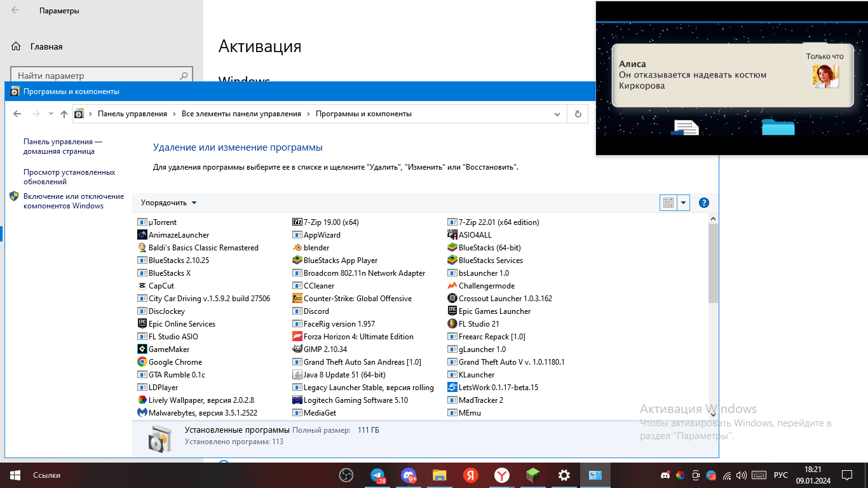Select Java 8 Update 51 (64-bit)
868x488 pixels.
click(x=339, y=375)
